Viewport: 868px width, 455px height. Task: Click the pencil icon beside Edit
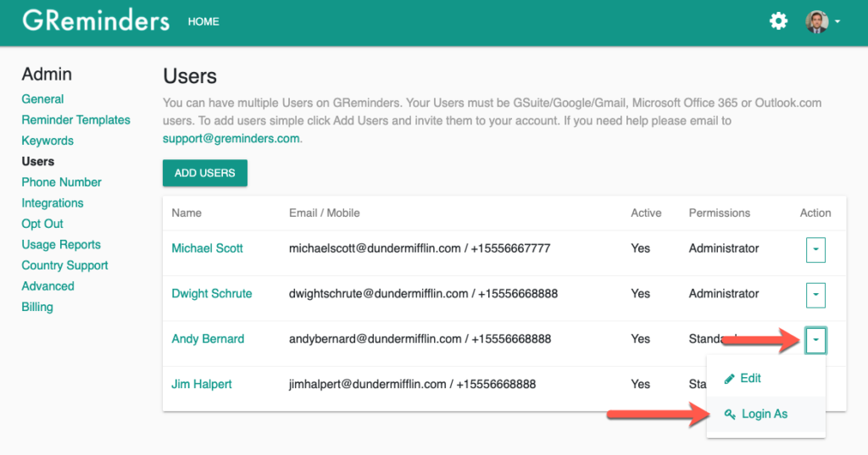[730, 379]
